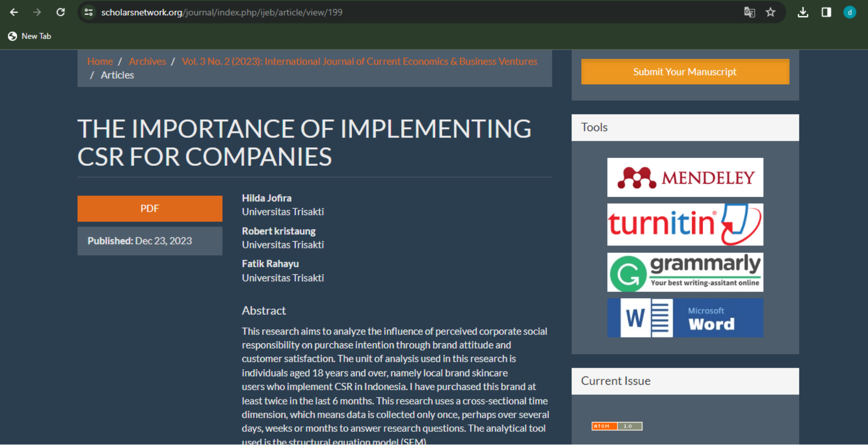The image size is (868, 445).
Task: Translate this page icon
Action: tap(749, 12)
